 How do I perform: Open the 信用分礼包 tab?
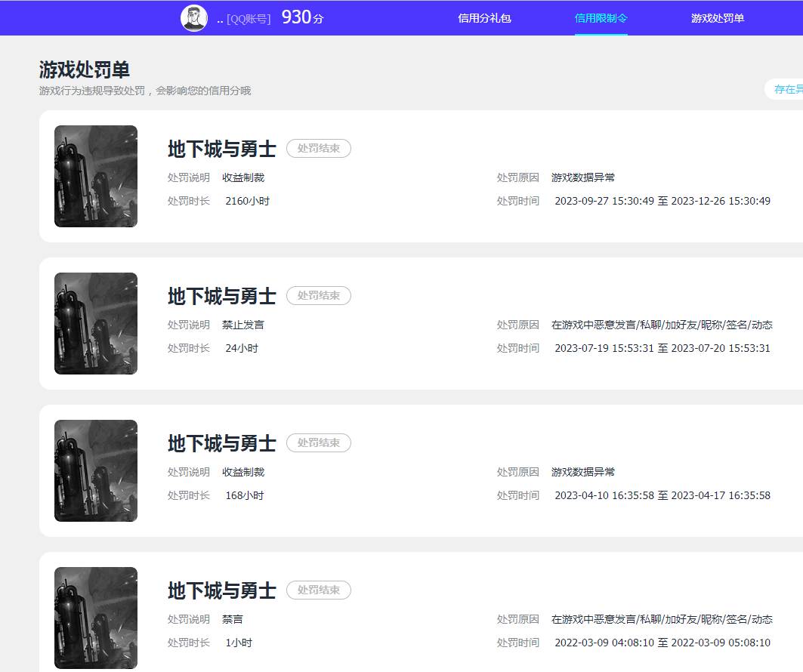pos(484,18)
